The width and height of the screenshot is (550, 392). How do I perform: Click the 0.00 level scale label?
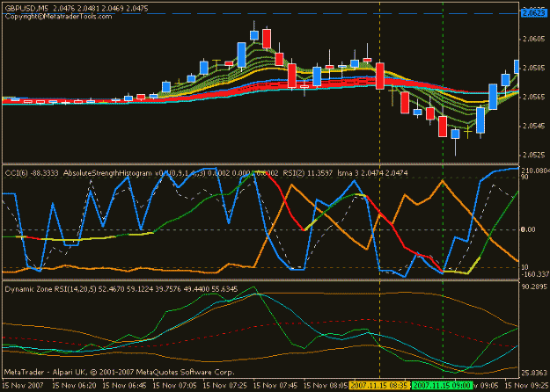tap(529, 229)
